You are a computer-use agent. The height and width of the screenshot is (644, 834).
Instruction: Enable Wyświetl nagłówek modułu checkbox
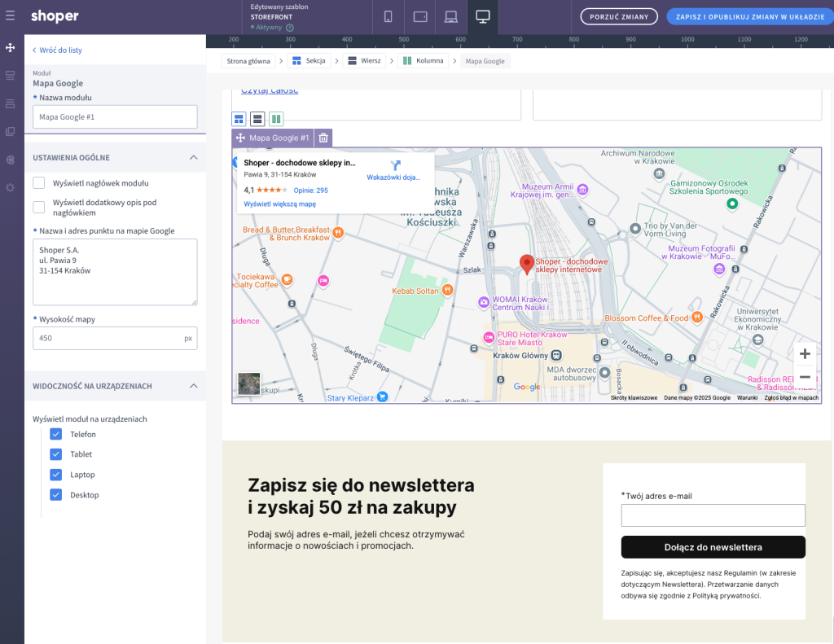39,183
